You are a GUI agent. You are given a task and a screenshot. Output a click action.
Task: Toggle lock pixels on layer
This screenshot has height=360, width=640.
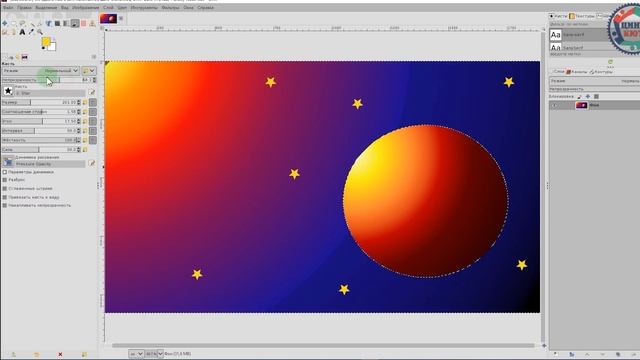[580, 97]
